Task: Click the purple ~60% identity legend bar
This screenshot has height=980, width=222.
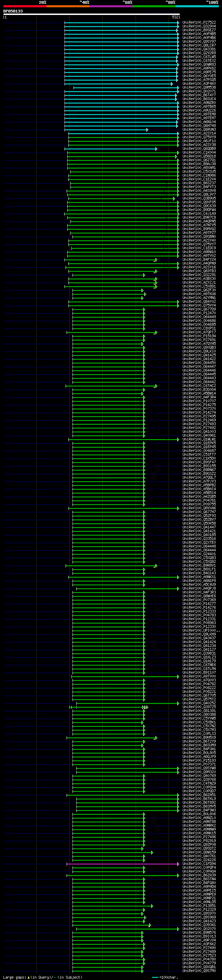Action: 111,6
